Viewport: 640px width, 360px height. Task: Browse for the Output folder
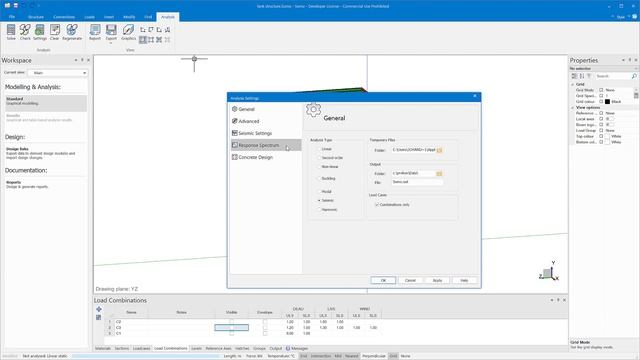tap(439, 173)
